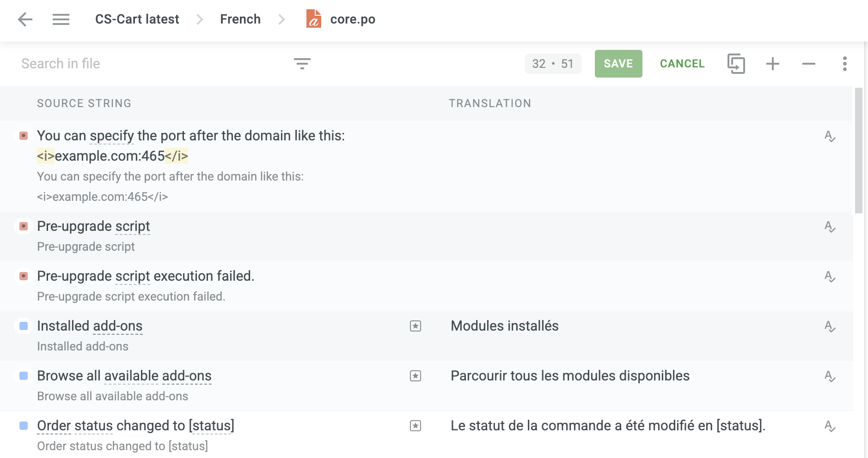This screenshot has width=868, height=458.
Task: Click spellcheck icon for 'Browse all available add-ons' row
Action: point(830,376)
